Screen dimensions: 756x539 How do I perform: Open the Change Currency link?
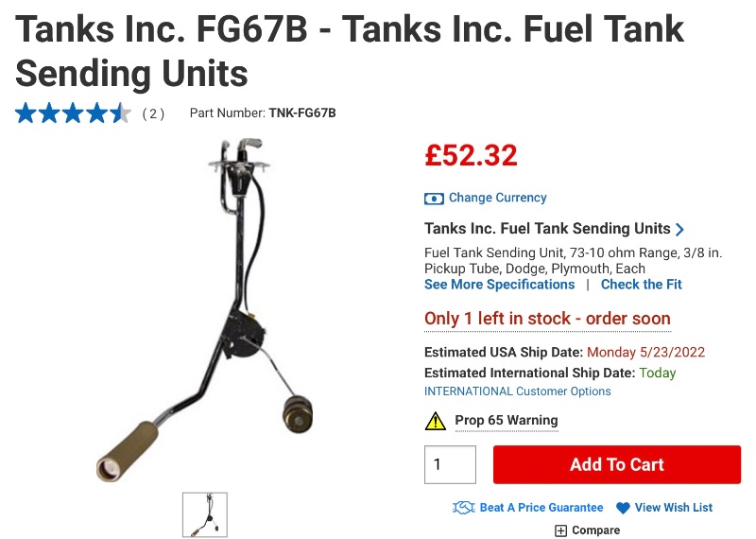[x=497, y=198]
